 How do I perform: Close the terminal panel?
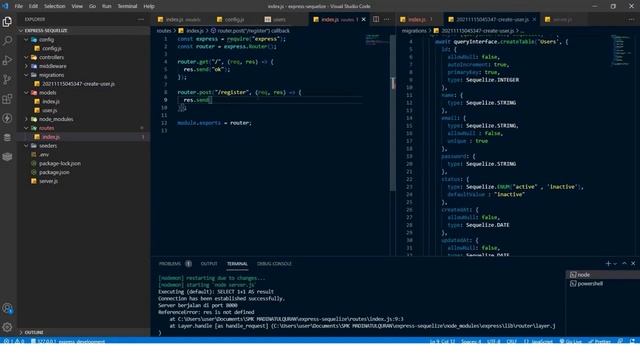point(633,264)
